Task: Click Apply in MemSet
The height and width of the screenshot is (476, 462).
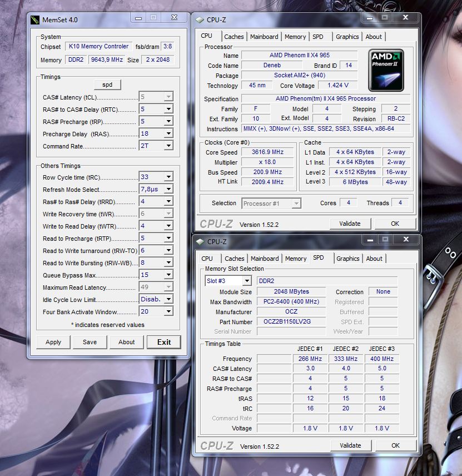Action: (53, 342)
